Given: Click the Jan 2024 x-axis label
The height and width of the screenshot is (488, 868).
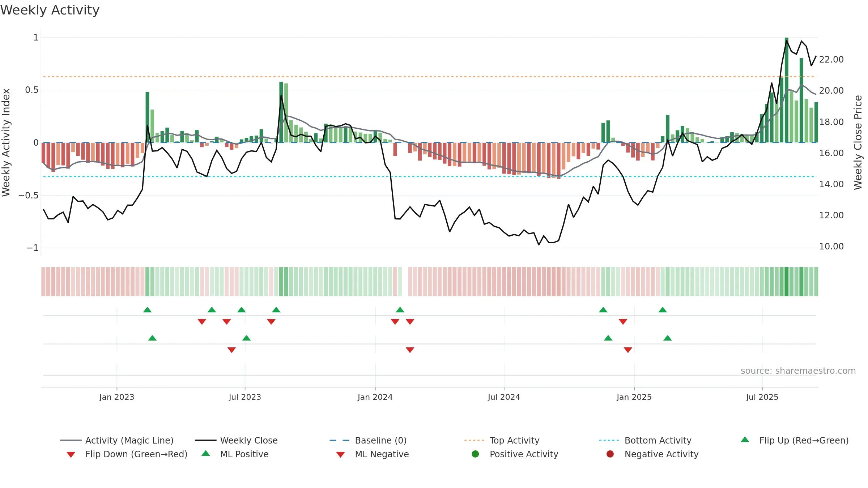Looking at the screenshot, I should tap(375, 397).
